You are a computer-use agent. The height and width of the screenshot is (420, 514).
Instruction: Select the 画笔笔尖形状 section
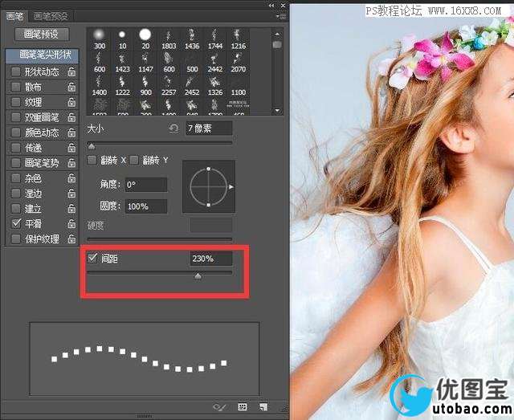coord(43,55)
